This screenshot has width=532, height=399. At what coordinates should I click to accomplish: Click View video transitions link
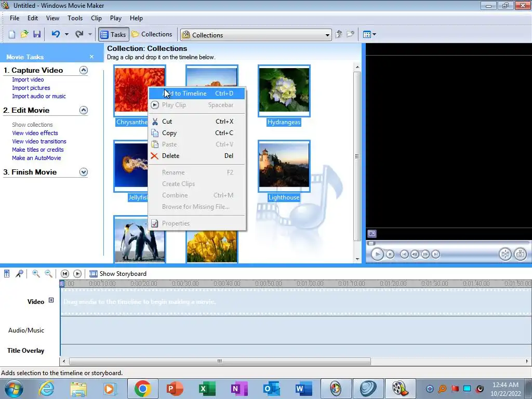point(39,141)
